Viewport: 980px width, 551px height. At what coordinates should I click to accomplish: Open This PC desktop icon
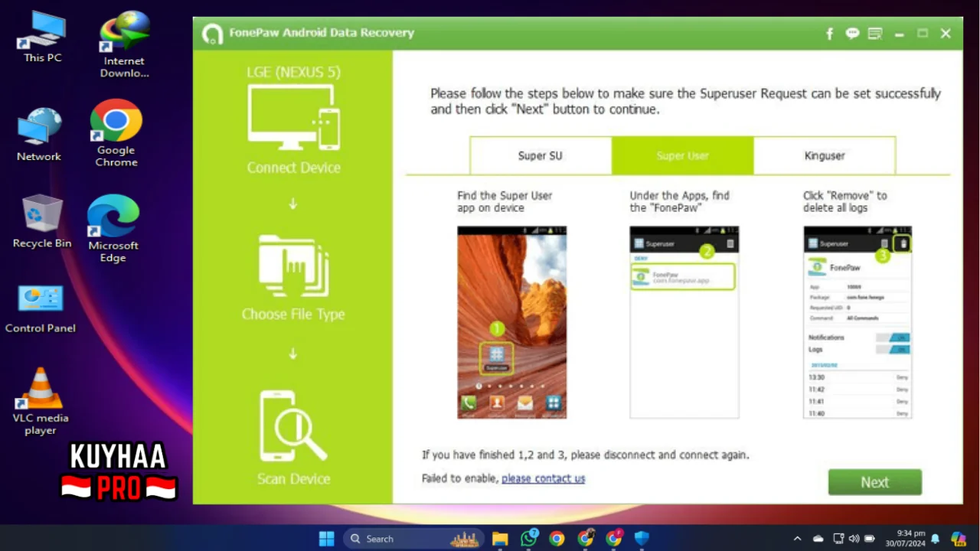click(x=42, y=37)
